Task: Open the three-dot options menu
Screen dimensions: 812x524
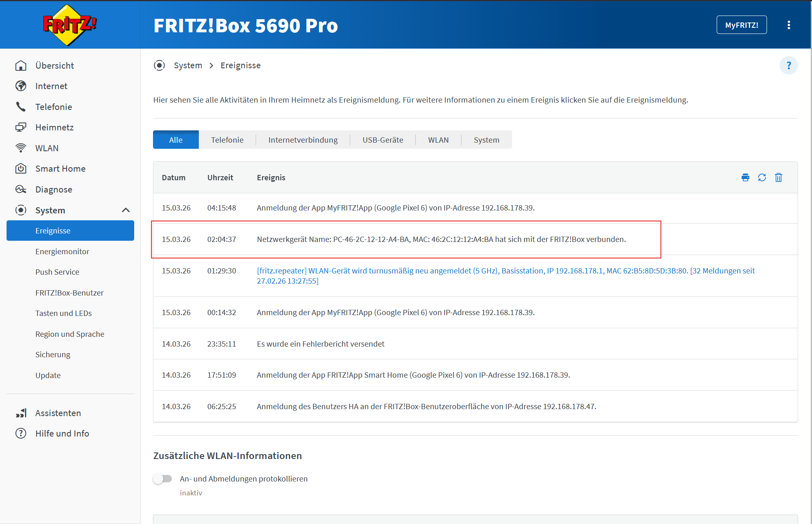Action: [x=789, y=25]
